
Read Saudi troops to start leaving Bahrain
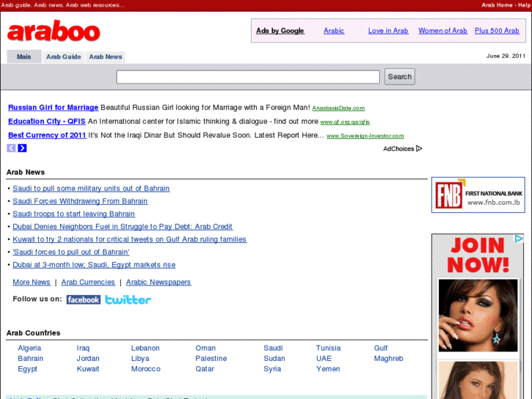pos(74,214)
